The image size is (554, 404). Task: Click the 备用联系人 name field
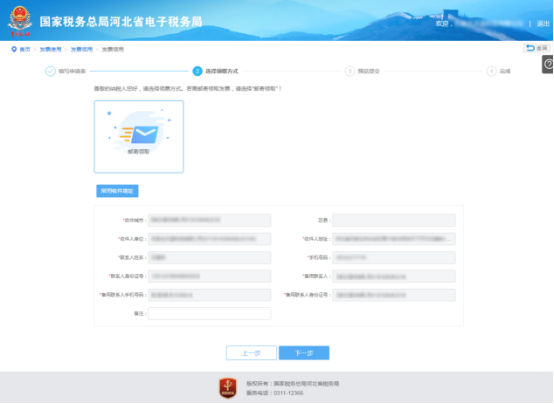(394, 276)
